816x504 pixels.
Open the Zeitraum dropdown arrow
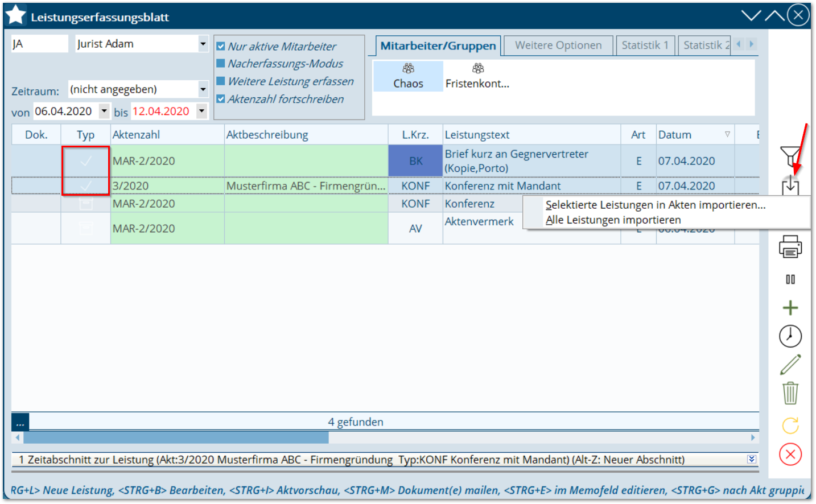(203, 89)
